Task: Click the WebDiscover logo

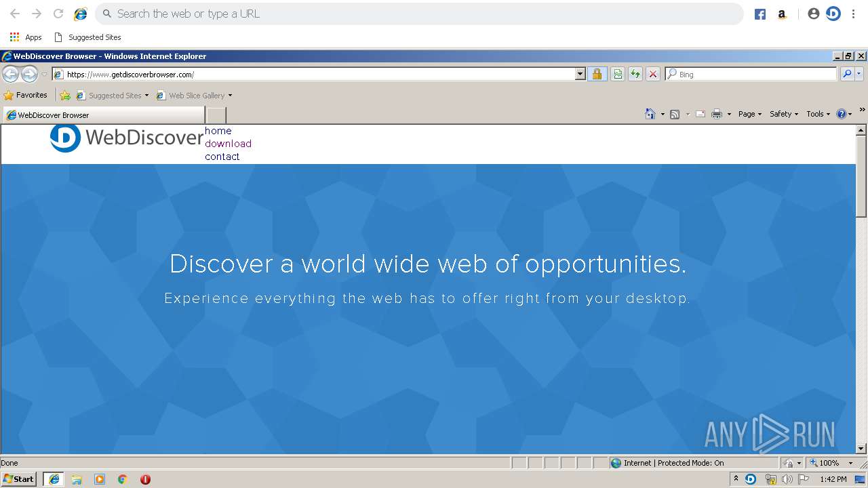Action: pos(126,138)
